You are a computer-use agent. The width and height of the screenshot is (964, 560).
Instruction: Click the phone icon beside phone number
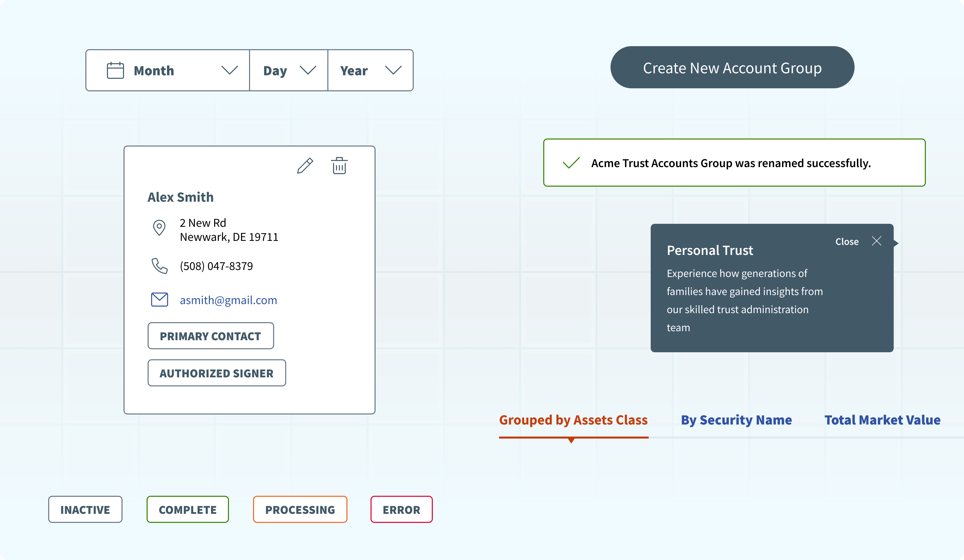(159, 266)
